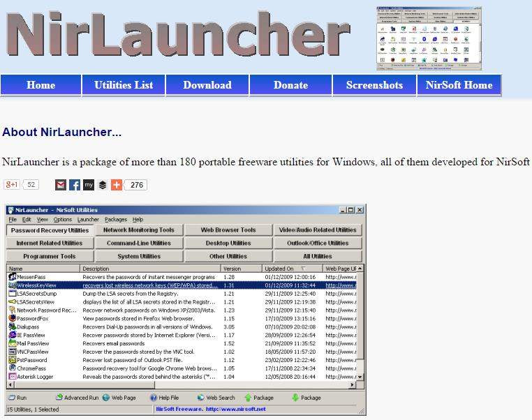Switch to Video/Audio Related Utilities
This screenshot has width=532, height=420.
tap(318, 230)
